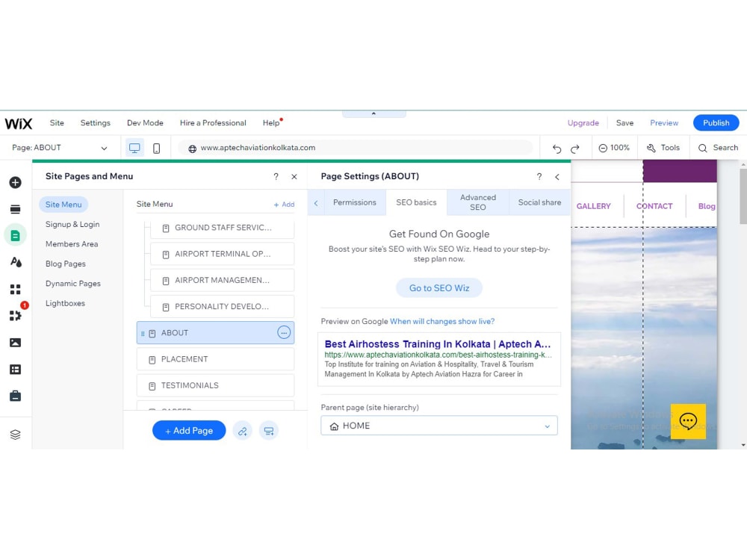Open the Parent page HOME dropdown
747x560 pixels.
click(438, 426)
